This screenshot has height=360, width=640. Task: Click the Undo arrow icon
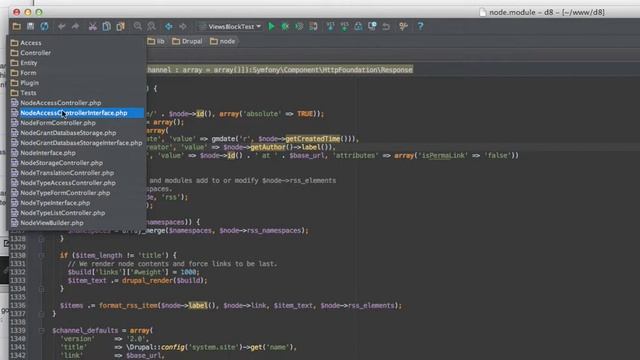pyautogui.click(x=62, y=27)
